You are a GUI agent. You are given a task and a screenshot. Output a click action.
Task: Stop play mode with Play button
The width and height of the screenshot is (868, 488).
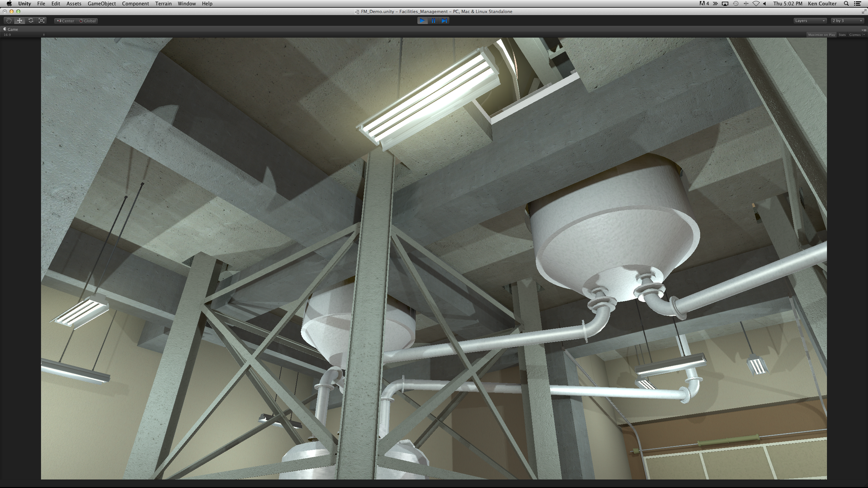(x=422, y=21)
